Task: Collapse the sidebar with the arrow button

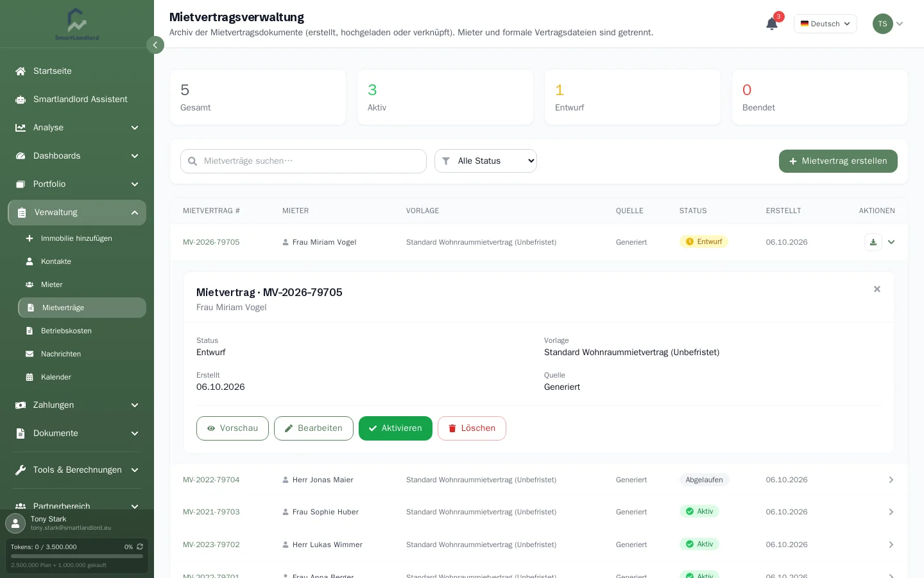Action: pyautogui.click(x=155, y=45)
